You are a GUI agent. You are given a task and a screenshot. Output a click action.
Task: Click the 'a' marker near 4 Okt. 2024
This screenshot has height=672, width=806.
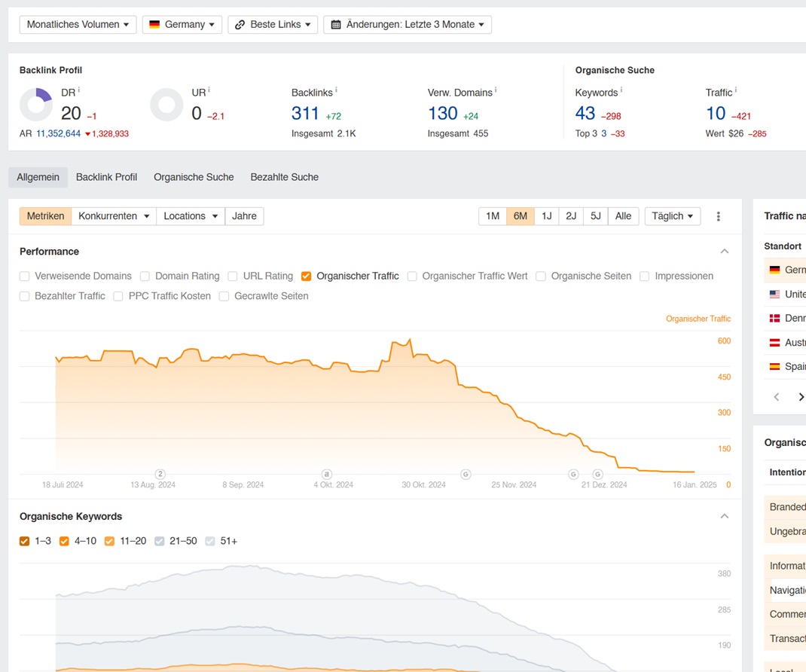click(x=327, y=474)
